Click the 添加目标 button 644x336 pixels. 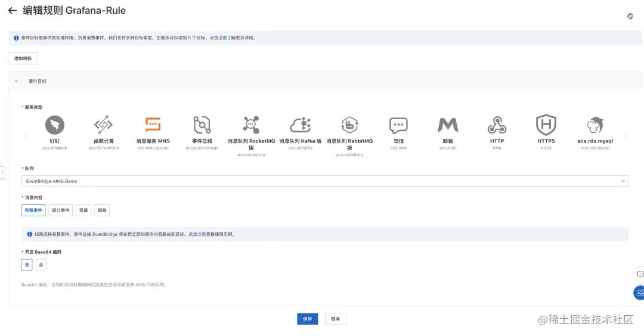pos(23,58)
